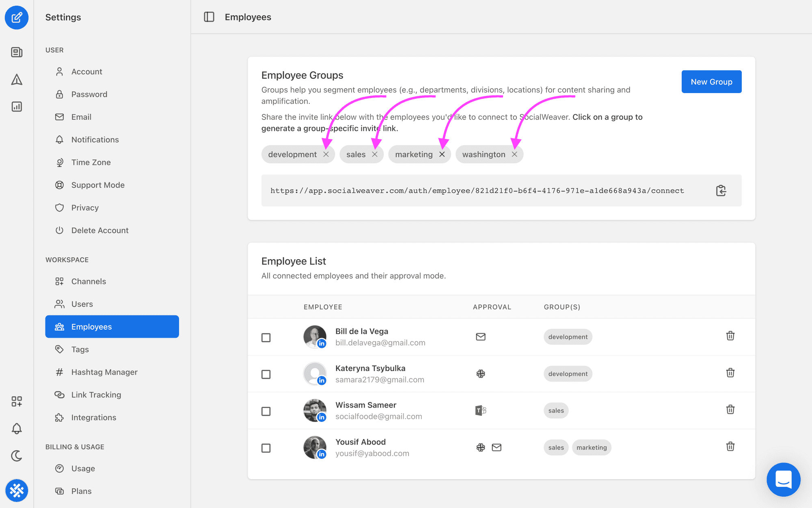The width and height of the screenshot is (812, 508).
Task: Click Kateryna Tsybulka's avatar
Action: 315,373
